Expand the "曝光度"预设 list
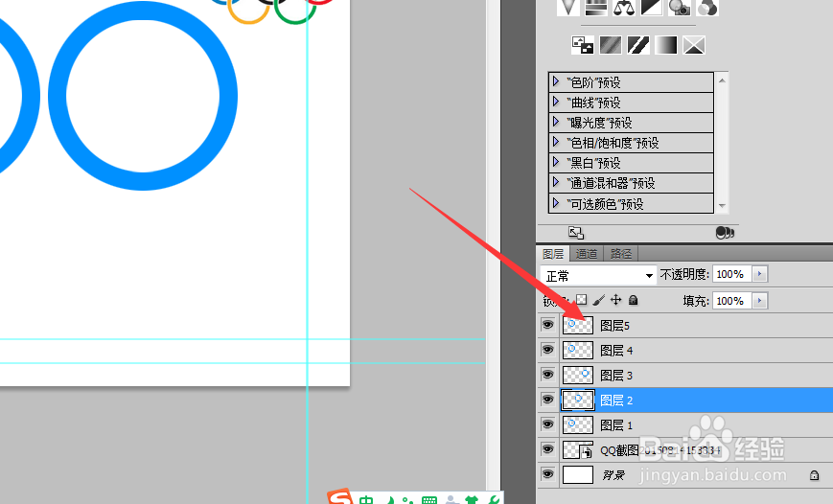 click(x=556, y=122)
